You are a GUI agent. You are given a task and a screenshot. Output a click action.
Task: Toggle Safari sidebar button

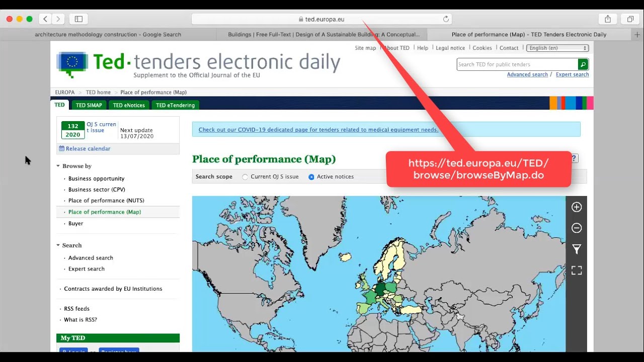point(78,19)
